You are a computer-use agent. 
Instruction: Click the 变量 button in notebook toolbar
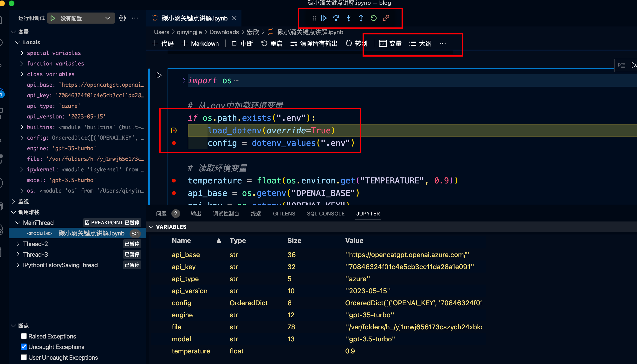coord(390,44)
